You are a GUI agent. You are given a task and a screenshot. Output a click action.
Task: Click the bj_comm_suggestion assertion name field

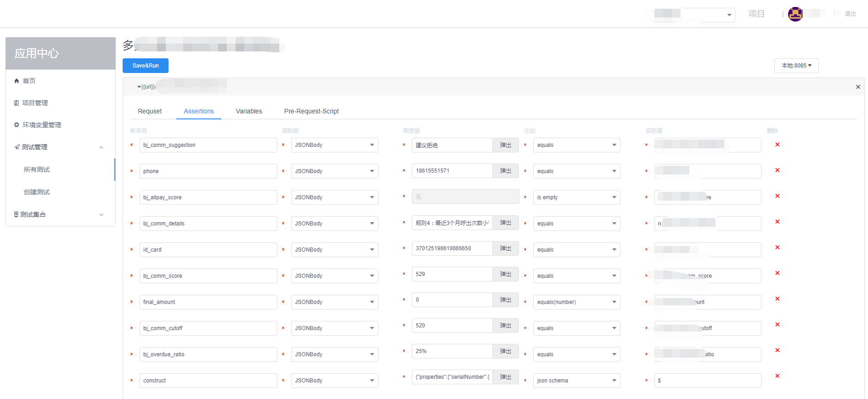pos(209,145)
